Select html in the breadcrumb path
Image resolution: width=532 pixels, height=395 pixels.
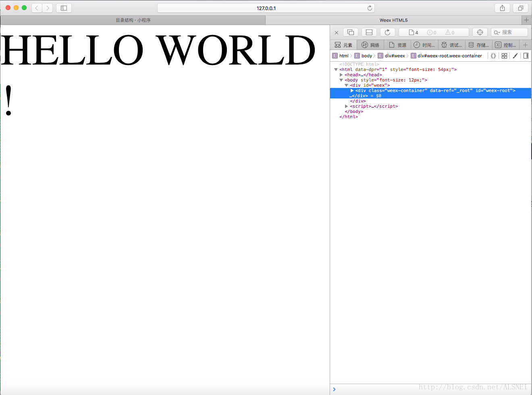click(x=341, y=56)
